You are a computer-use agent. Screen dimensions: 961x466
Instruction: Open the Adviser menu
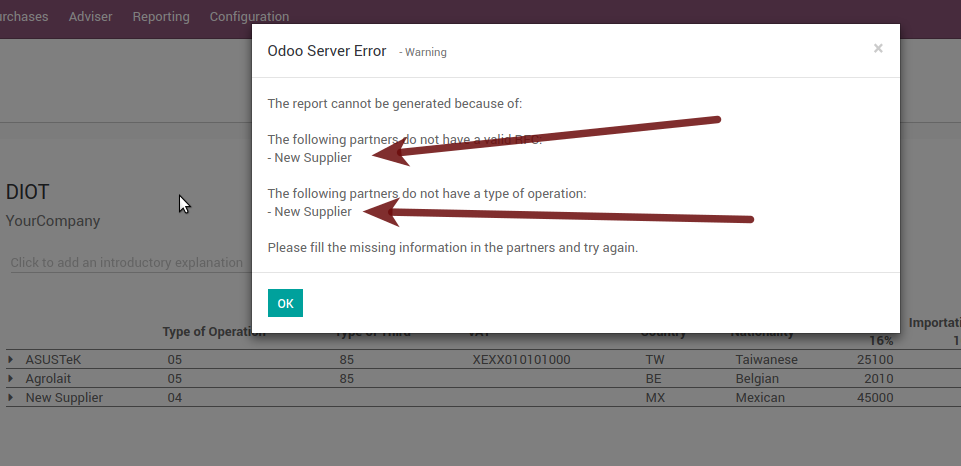(x=90, y=17)
